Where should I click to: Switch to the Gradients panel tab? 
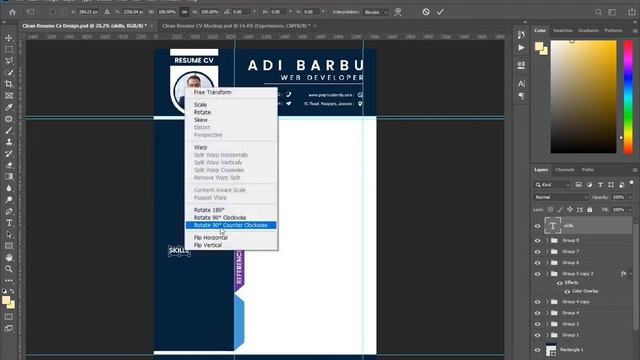click(588, 31)
